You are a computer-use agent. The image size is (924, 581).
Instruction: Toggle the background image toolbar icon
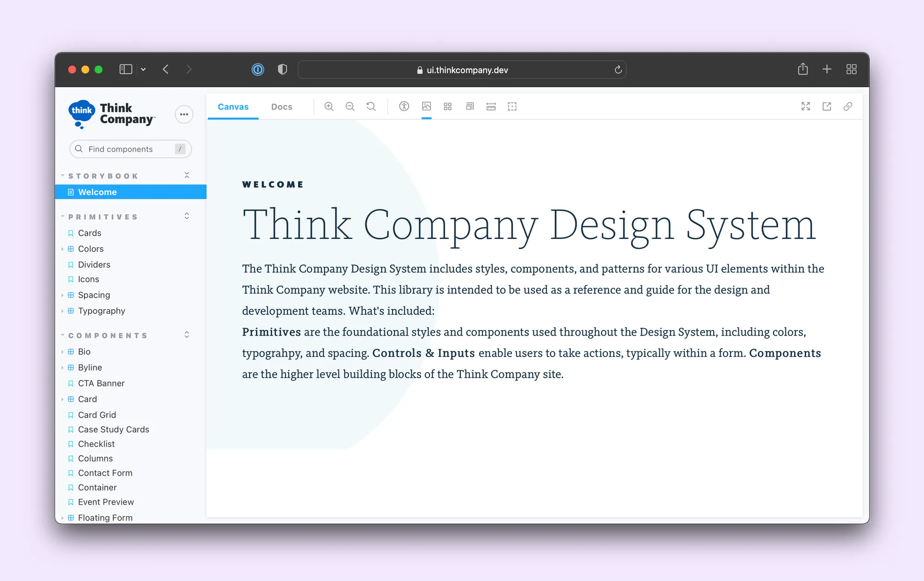tap(426, 106)
